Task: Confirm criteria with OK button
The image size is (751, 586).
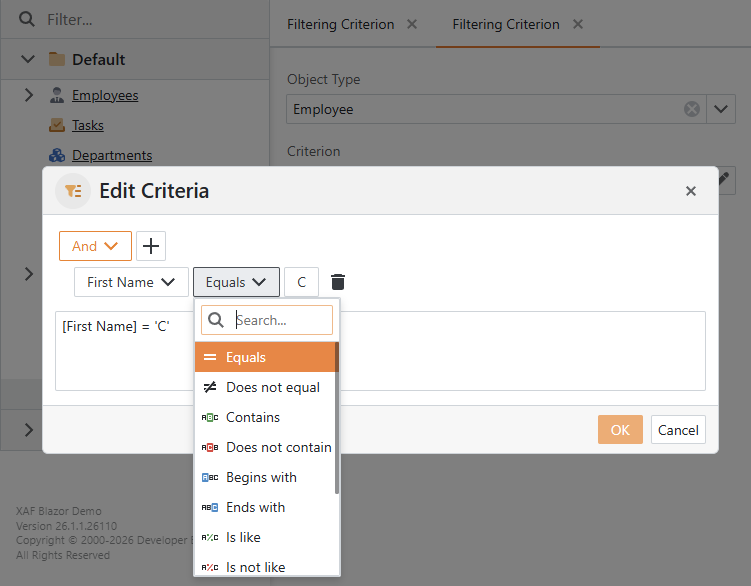Action: [620, 430]
